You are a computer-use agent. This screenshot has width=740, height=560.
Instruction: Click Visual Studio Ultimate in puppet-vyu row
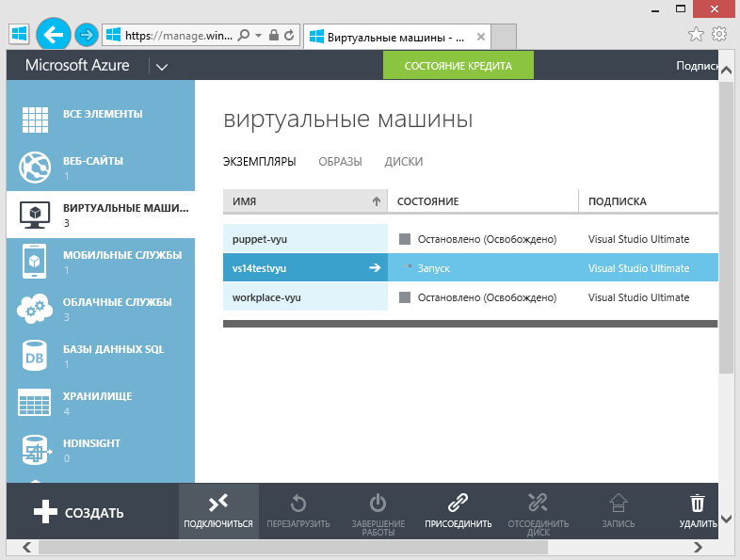coord(638,239)
